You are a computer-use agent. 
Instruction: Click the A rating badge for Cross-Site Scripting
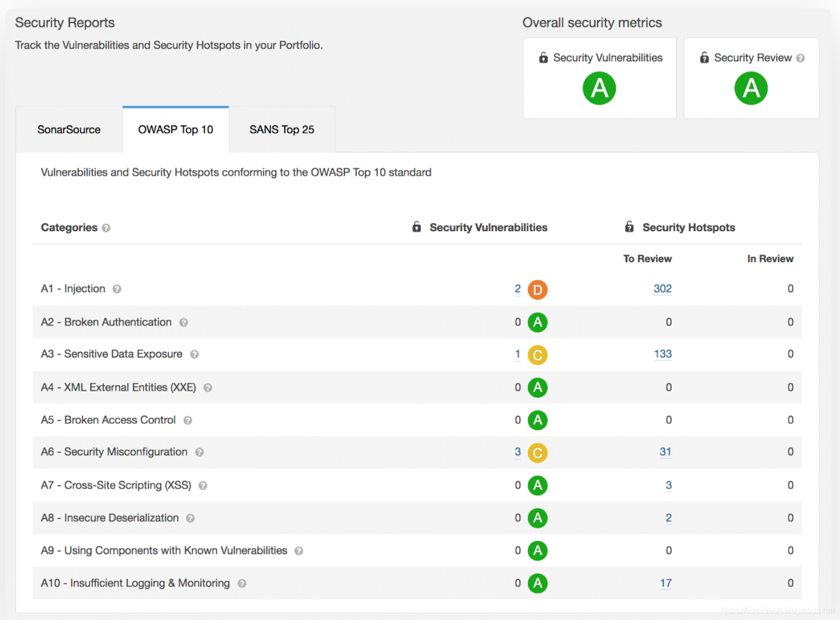pos(537,486)
